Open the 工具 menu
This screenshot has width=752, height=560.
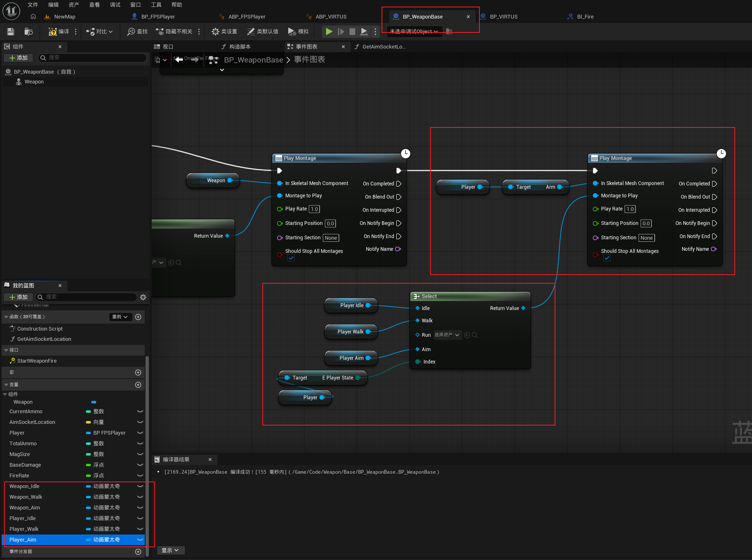coord(156,5)
